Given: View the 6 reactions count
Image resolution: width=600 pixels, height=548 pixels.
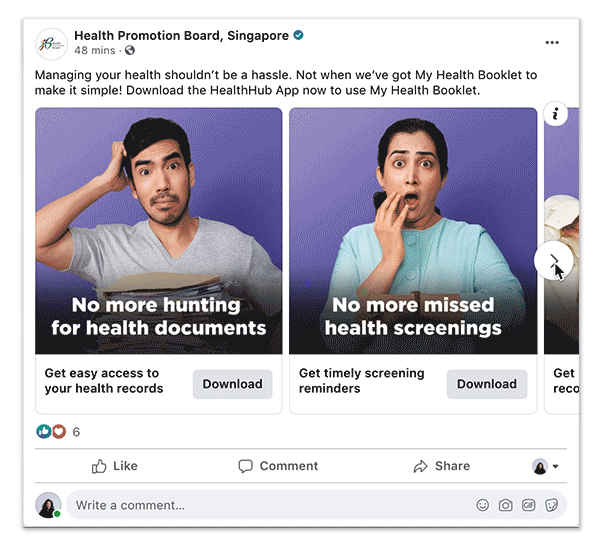Looking at the screenshot, I should (x=76, y=432).
